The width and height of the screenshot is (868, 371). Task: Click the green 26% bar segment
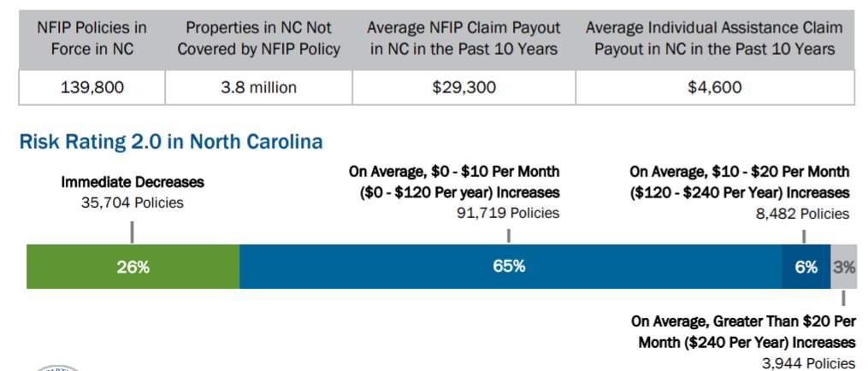[133, 267]
